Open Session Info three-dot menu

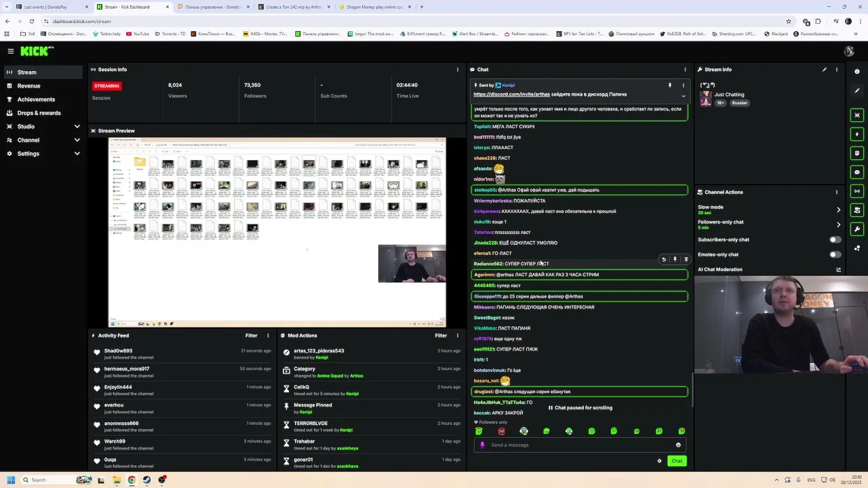457,69
